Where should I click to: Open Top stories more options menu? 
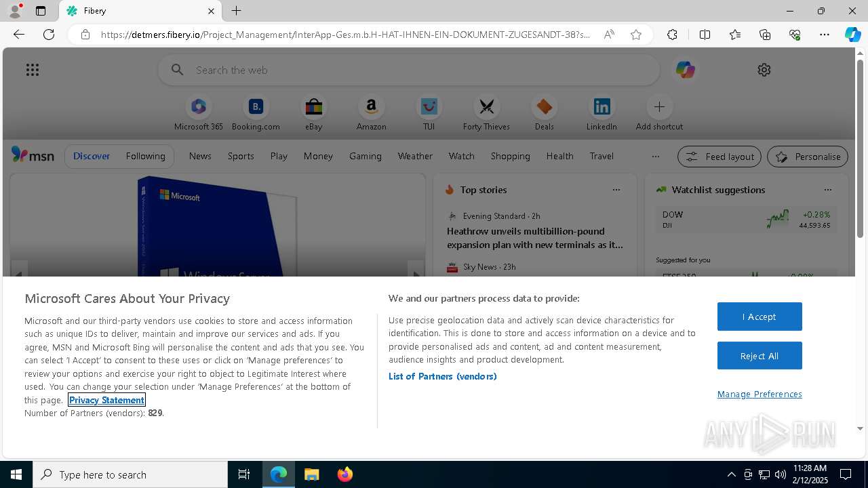pos(616,190)
